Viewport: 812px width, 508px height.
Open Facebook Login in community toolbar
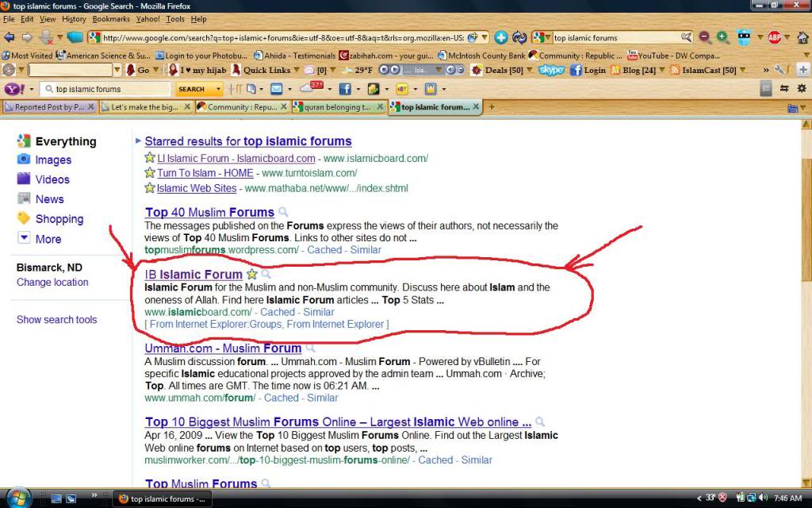(588, 70)
